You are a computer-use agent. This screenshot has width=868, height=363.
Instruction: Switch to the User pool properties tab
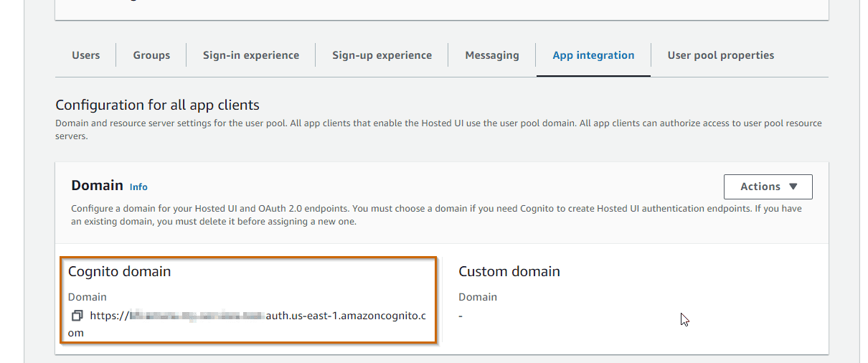[720, 55]
